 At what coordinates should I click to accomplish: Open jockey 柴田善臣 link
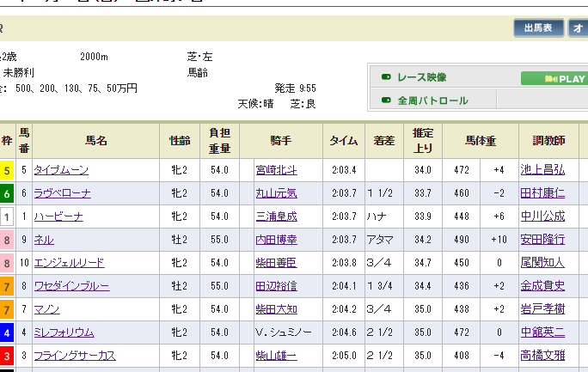click(276, 263)
